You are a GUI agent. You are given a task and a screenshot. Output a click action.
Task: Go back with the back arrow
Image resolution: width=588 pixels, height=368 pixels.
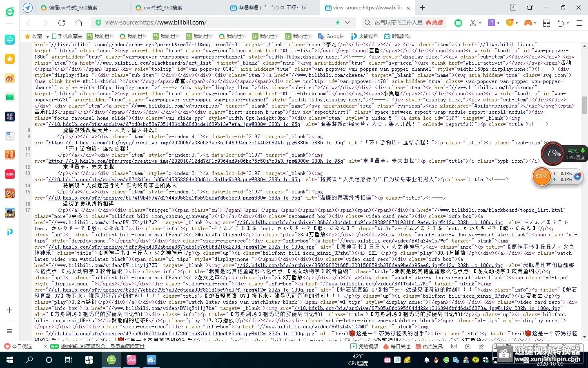[29, 23]
